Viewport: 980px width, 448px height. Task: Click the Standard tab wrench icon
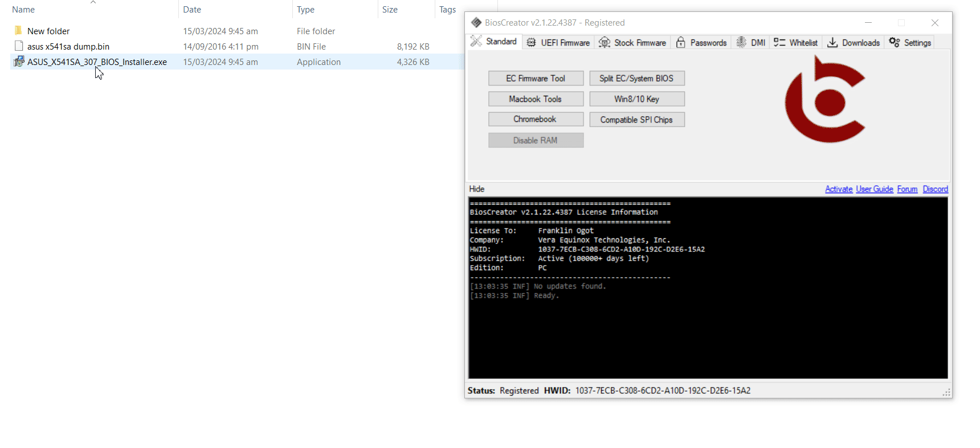(476, 41)
